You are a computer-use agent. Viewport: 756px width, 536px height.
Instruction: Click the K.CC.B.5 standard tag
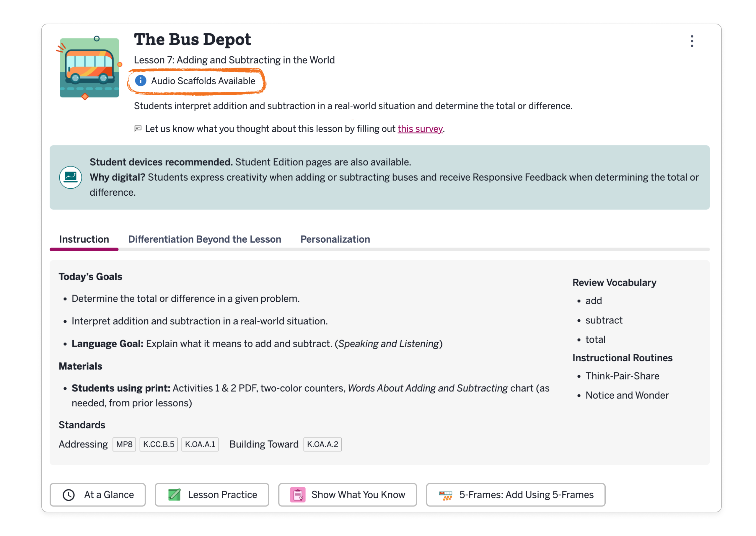(159, 444)
